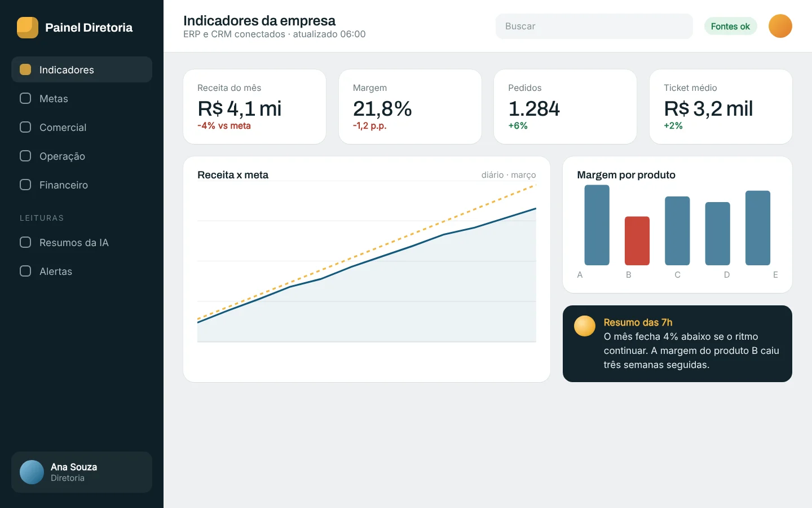Viewport: 812px width, 508px height.
Task: Click the yellow orb in Resumo das 7h
Action: tap(585, 326)
